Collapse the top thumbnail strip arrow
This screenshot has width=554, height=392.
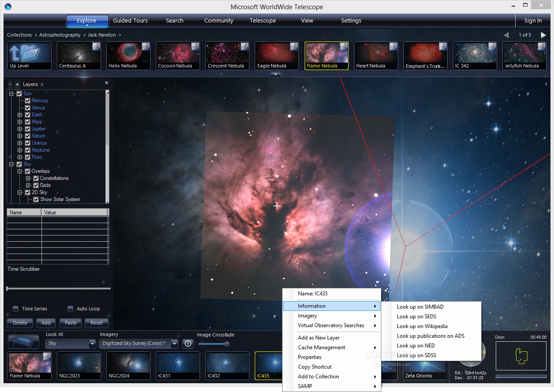275,75
